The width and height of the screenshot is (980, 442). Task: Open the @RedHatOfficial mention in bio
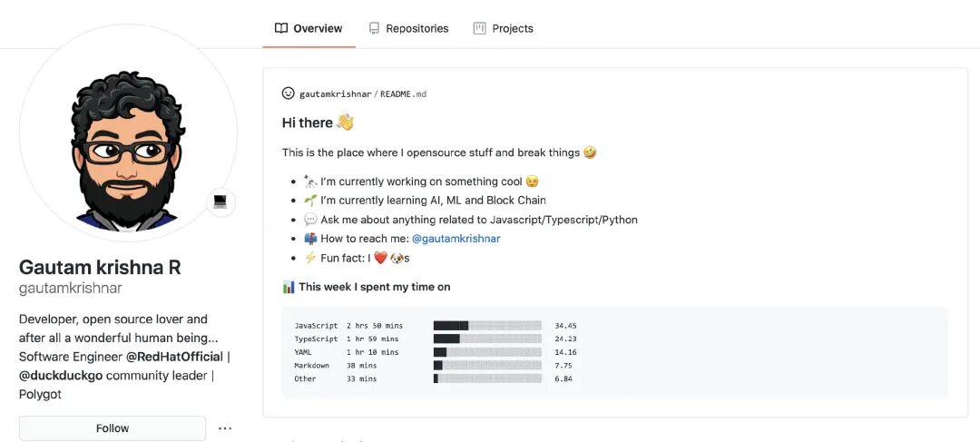tap(174, 357)
